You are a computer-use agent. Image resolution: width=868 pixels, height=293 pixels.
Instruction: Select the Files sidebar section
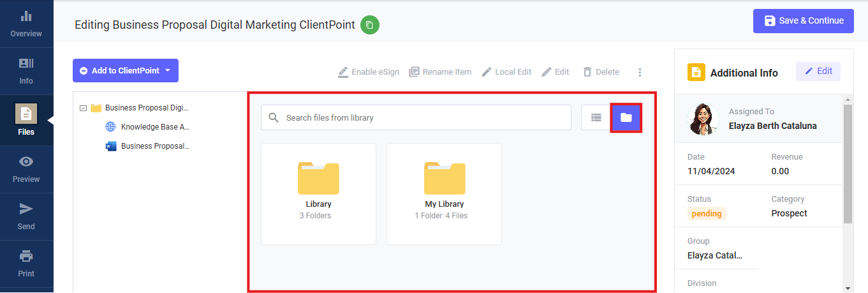(x=26, y=120)
